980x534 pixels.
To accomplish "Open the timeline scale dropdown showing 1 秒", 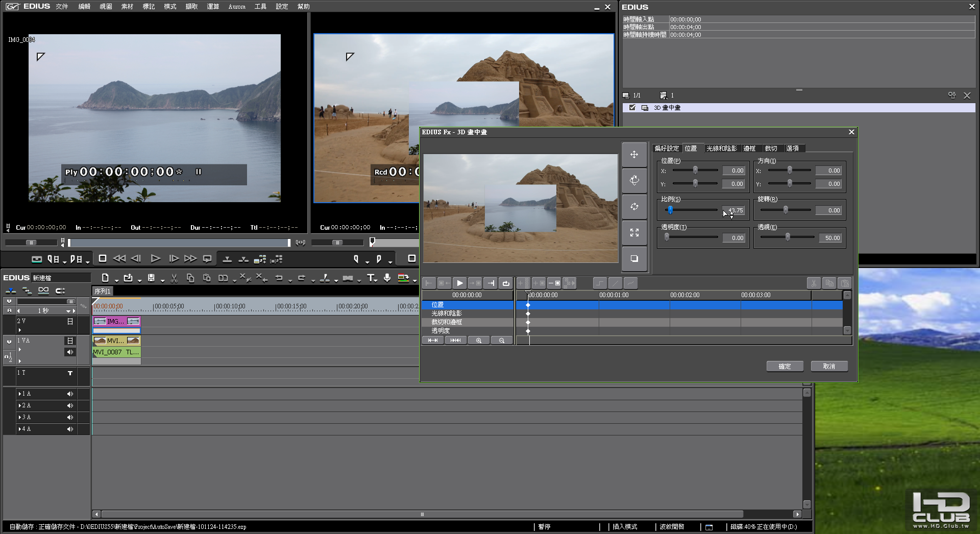I will 68,311.
